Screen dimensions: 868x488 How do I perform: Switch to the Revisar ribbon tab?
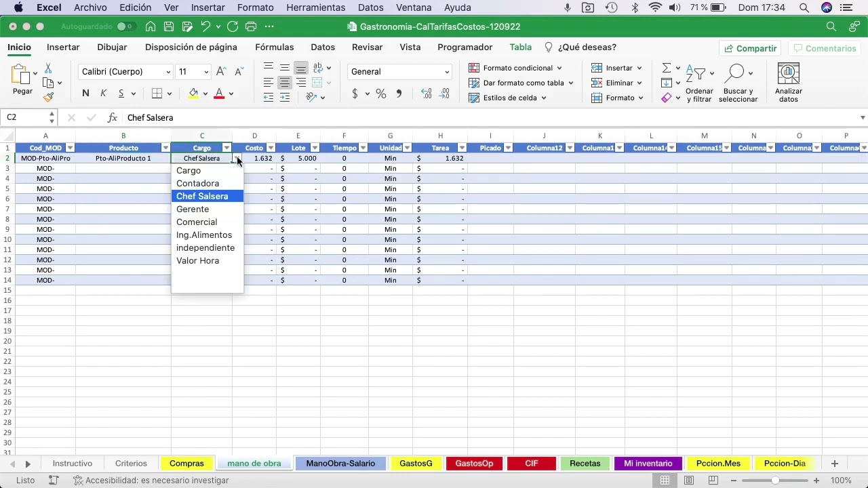367,47
